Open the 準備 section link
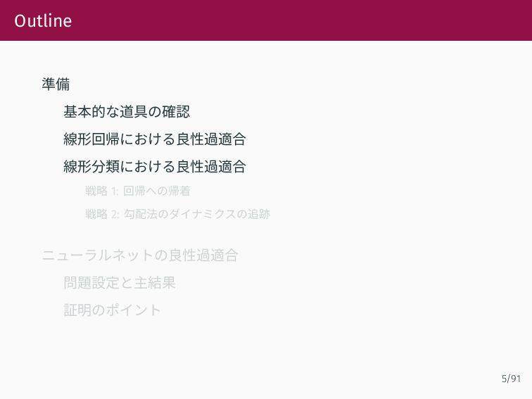This screenshot has height=399, width=532. pos(56,84)
